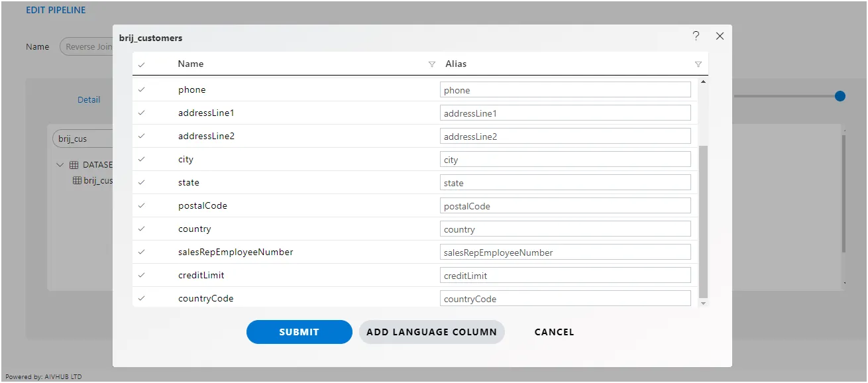868x383 pixels.
Task: Edit the alias field for salesRepEmployeeNumber
Action: pyautogui.click(x=565, y=252)
